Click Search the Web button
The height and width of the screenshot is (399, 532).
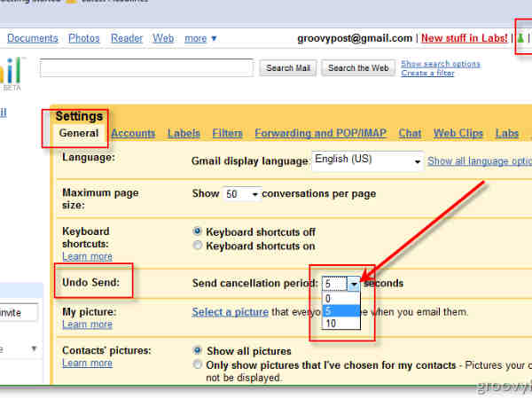click(358, 68)
